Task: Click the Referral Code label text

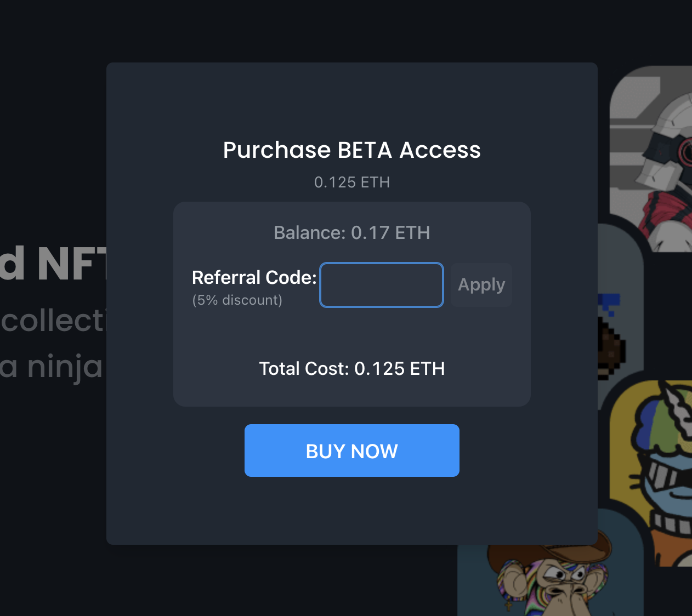Action: [x=253, y=277]
